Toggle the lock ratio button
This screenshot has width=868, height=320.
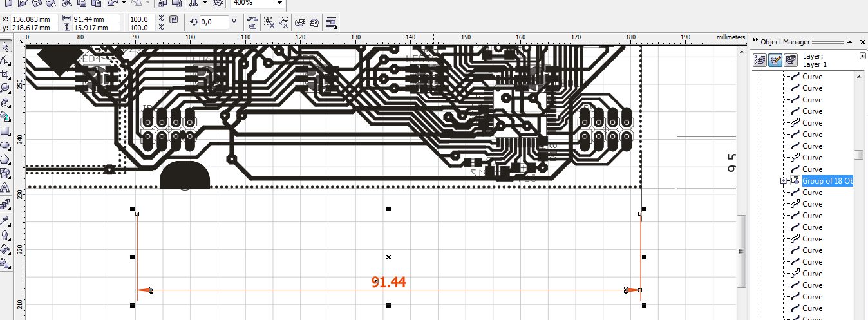tap(173, 20)
